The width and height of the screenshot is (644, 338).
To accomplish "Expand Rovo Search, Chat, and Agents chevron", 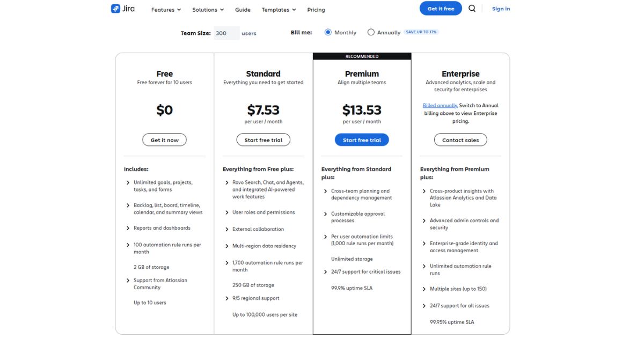I will [227, 183].
